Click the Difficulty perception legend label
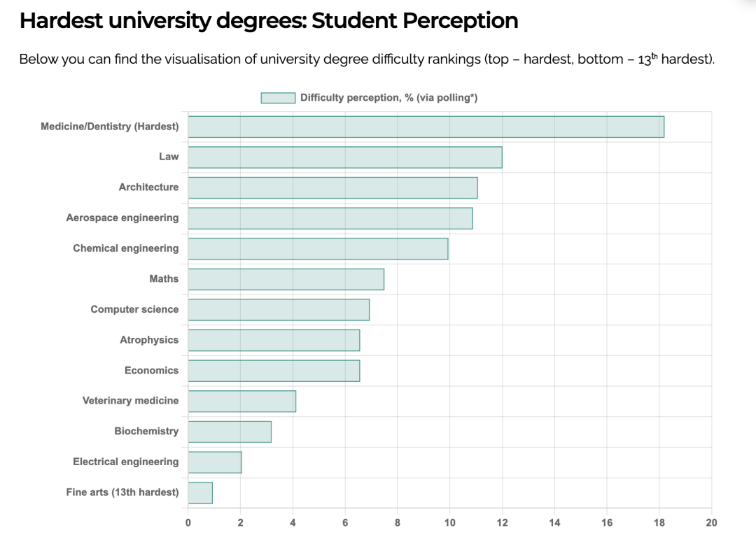756x533 pixels. click(388, 98)
